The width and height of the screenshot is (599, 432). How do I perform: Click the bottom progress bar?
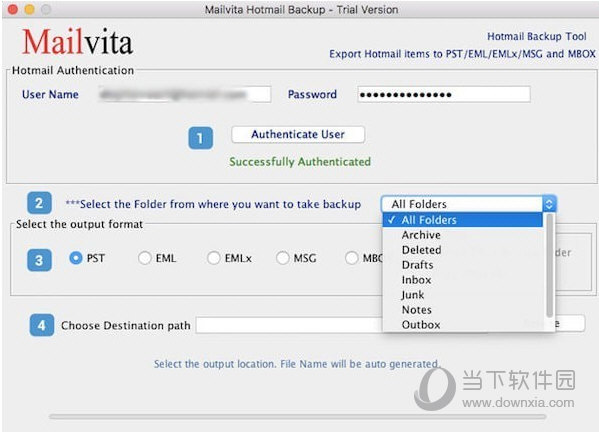(x=298, y=417)
